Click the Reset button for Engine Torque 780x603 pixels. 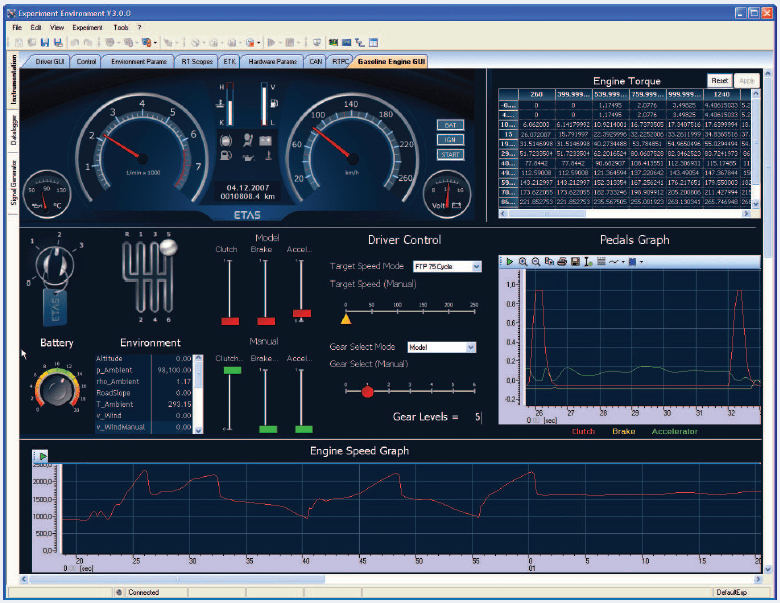click(719, 81)
